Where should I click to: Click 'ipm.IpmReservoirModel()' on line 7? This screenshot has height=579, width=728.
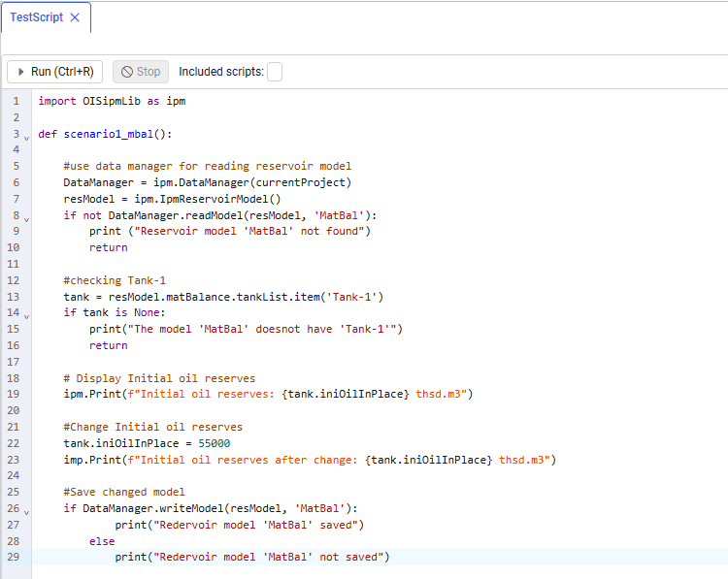208,199
